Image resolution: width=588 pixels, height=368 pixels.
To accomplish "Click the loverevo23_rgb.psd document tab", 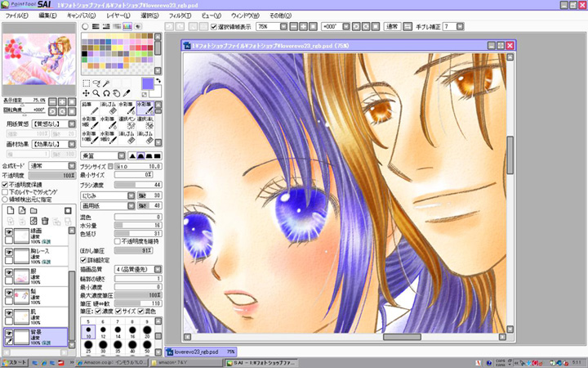I will pos(201,352).
